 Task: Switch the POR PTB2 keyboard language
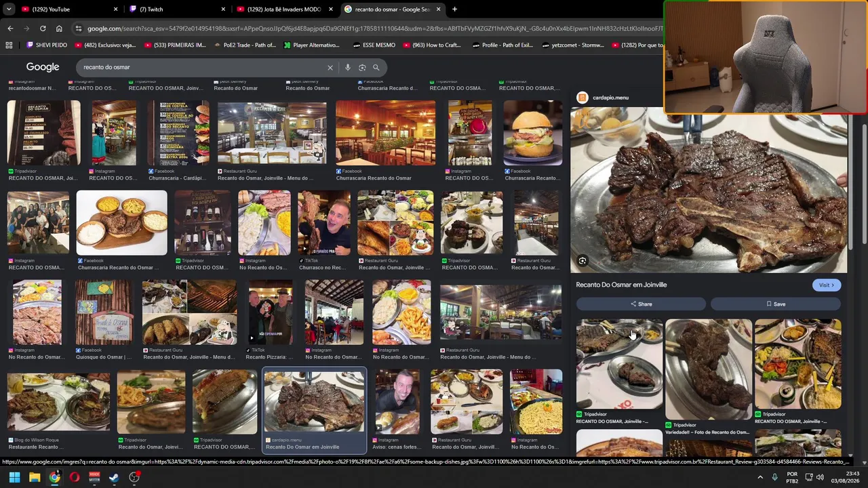792,477
